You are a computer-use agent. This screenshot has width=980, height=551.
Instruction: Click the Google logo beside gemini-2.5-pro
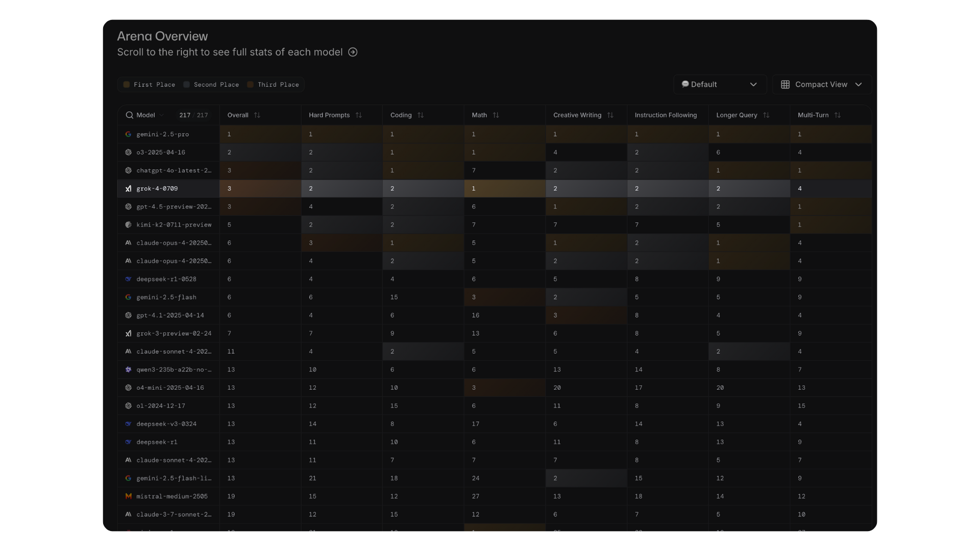tap(128, 134)
